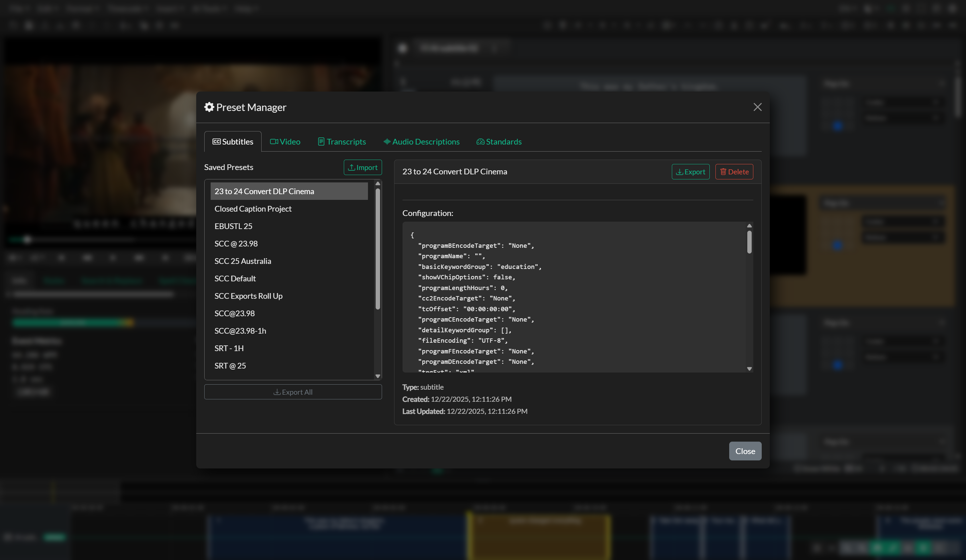The width and height of the screenshot is (966, 560).
Task: Choose SCC Exports Roll Up preset
Action: pyautogui.click(x=289, y=296)
